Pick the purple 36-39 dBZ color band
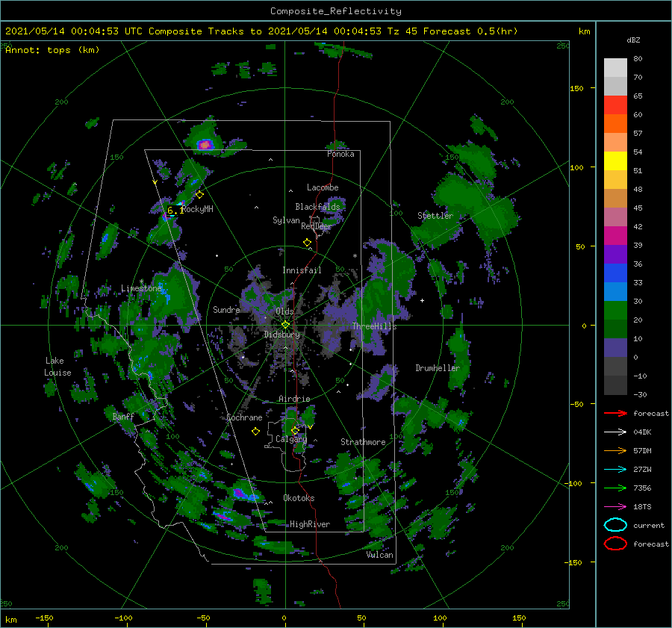The image size is (672, 628). (615, 254)
